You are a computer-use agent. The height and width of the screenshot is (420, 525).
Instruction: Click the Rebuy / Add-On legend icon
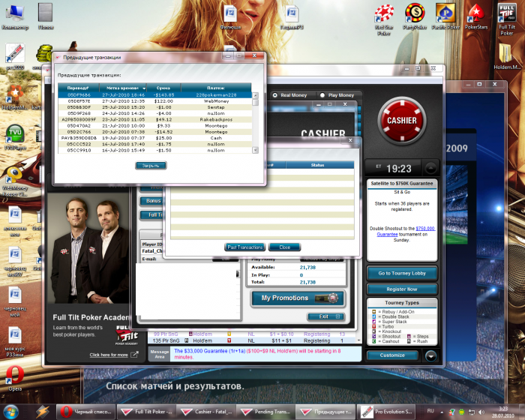tap(373, 311)
